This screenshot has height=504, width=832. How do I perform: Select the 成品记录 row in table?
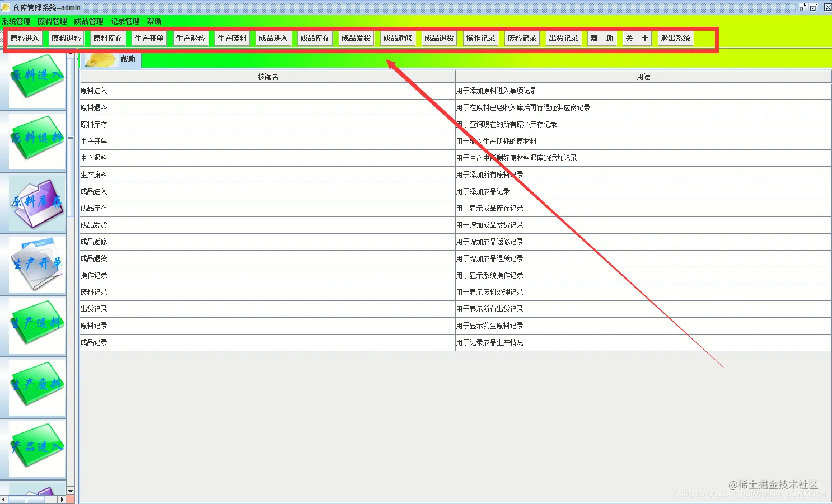coord(455,342)
